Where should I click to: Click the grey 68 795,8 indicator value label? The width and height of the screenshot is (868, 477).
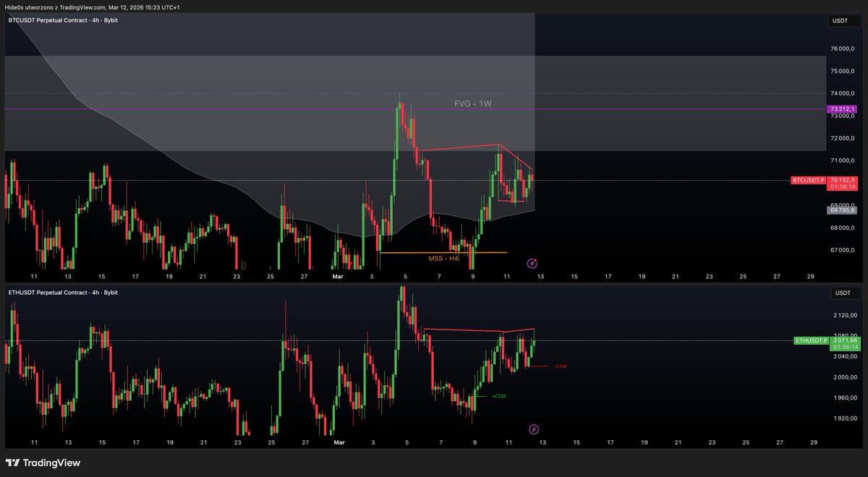843,210
